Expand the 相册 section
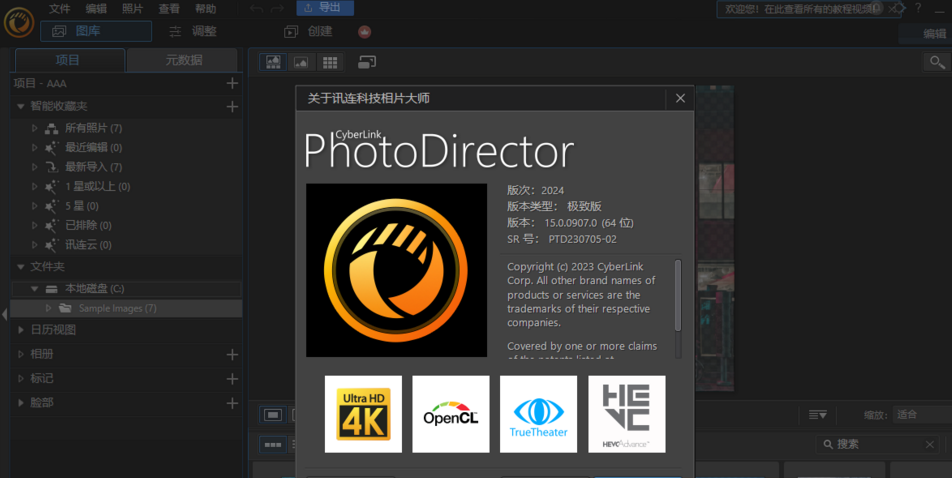952x478 pixels. click(21, 354)
